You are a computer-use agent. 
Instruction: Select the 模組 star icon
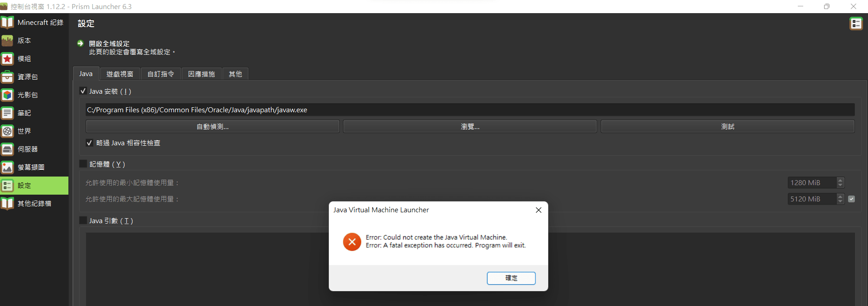point(7,59)
